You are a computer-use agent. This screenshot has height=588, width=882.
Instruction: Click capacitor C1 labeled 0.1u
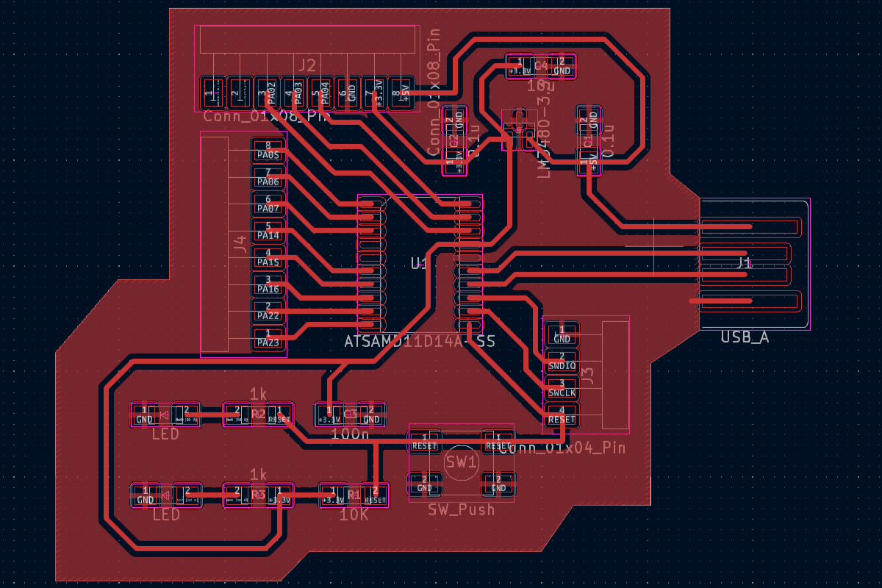(x=588, y=143)
